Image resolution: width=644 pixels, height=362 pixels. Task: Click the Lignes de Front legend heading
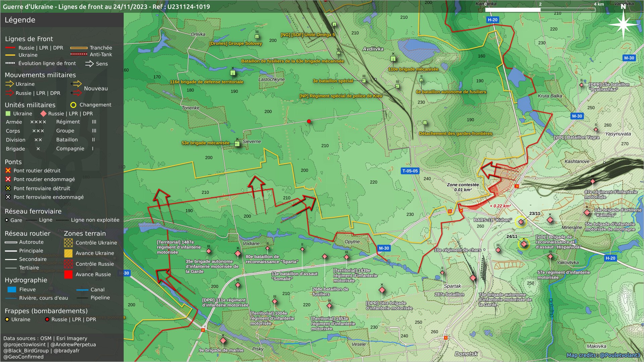click(29, 39)
